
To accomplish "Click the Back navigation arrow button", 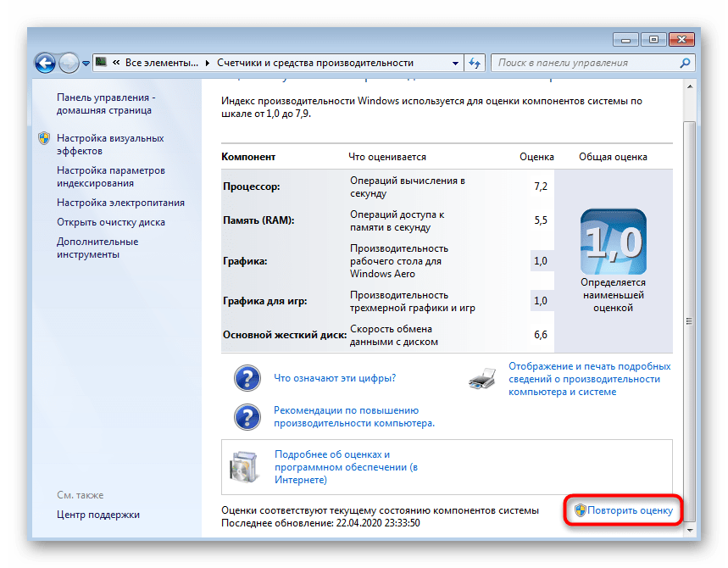I will (x=45, y=63).
